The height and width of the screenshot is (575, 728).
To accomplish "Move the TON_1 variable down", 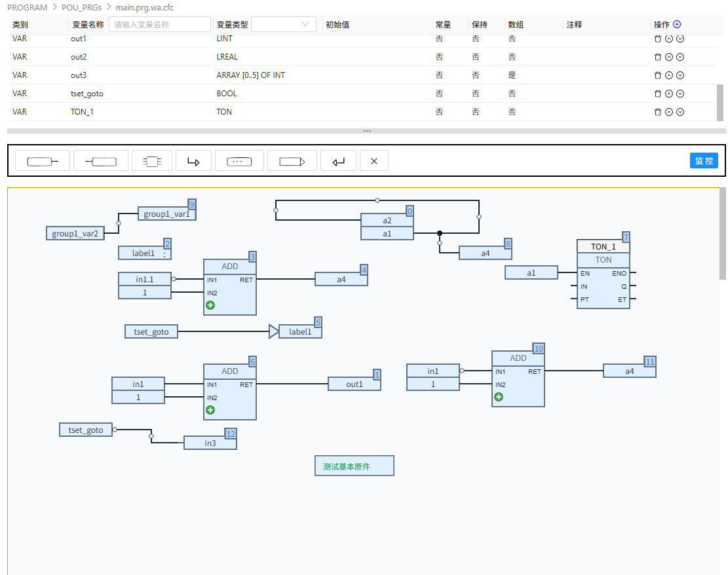I will click(x=680, y=112).
